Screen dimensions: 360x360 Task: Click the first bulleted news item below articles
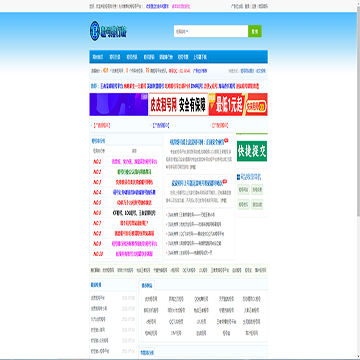(192, 215)
